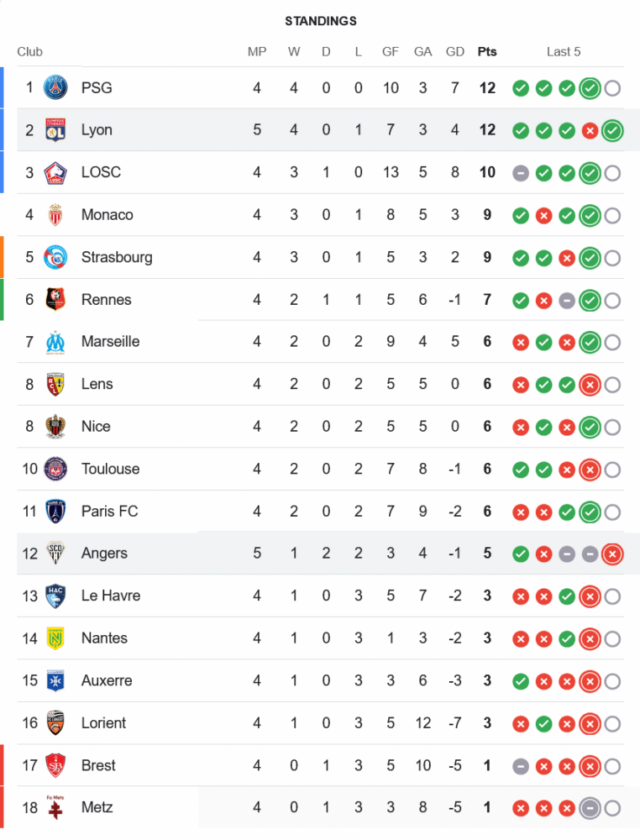The height and width of the screenshot is (840, 640).
Task: Click the Metz club crest icon
Action: pyautogui.click(x=55, y=808)
